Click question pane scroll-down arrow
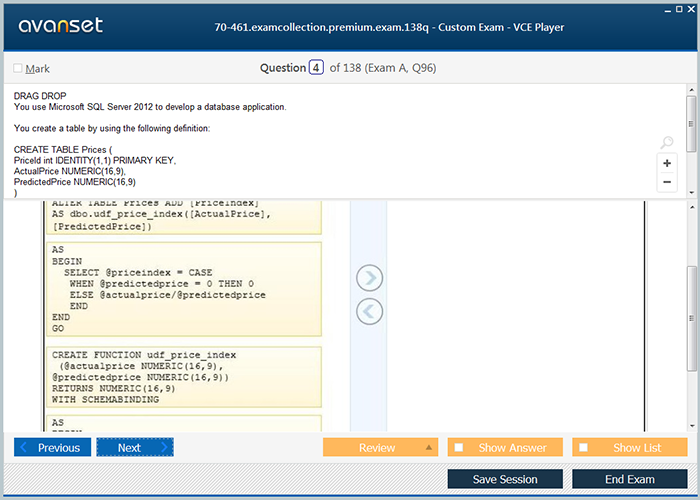The width and height of the screenshot is (700, 500). [x=692, y=193]
